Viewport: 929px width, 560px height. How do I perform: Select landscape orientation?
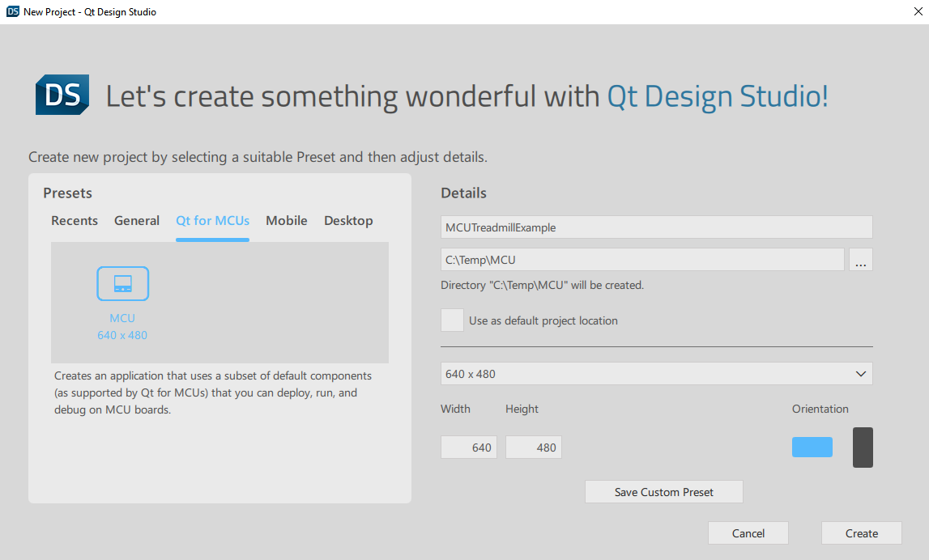coord(812,447)
